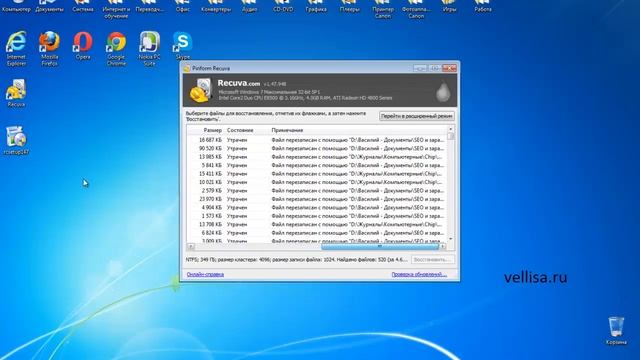Click the Проверка обновлений... link
This screenshot has height=360, width=640.
coord(419,274)
